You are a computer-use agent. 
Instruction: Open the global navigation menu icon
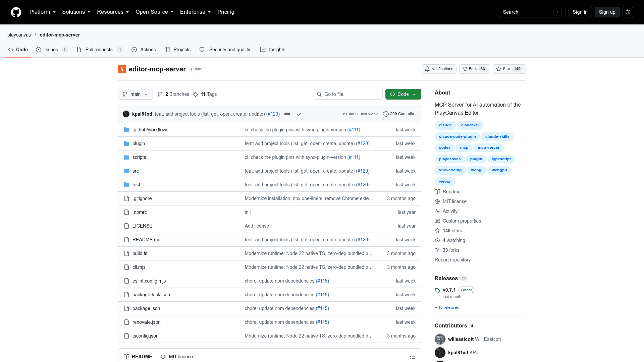tap(628, 12)
